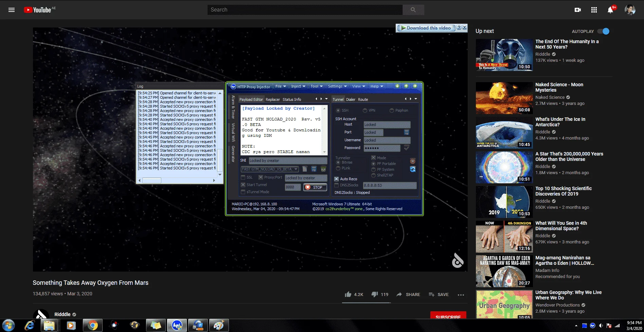Click the new config page icon beside payload dropdown

[x=305, y=169]
